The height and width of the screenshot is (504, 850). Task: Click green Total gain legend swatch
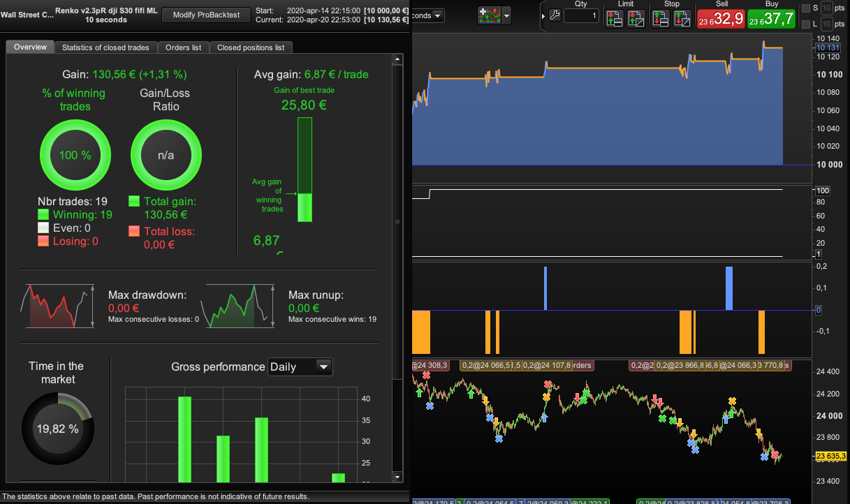click(134, 201)
